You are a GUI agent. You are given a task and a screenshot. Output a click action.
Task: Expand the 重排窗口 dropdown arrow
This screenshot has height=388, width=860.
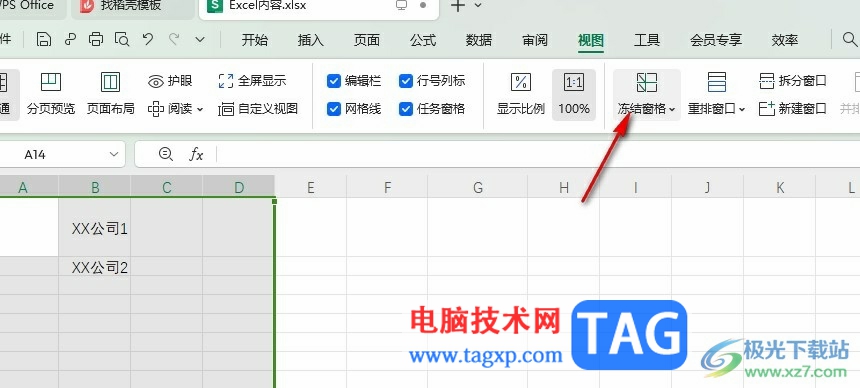coord(742,109)
